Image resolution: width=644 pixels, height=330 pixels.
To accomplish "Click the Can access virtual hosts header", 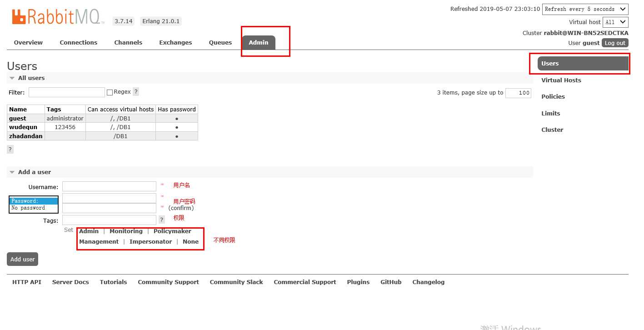I will [120, 110].
